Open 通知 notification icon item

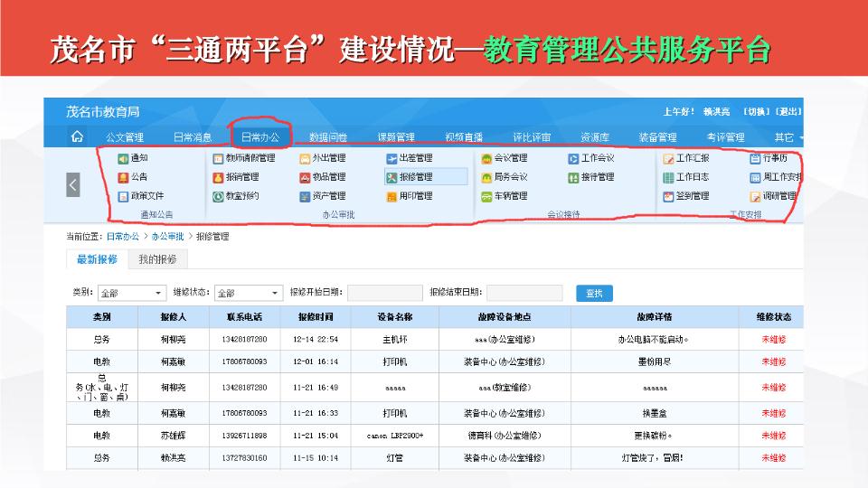pos(132,158)
